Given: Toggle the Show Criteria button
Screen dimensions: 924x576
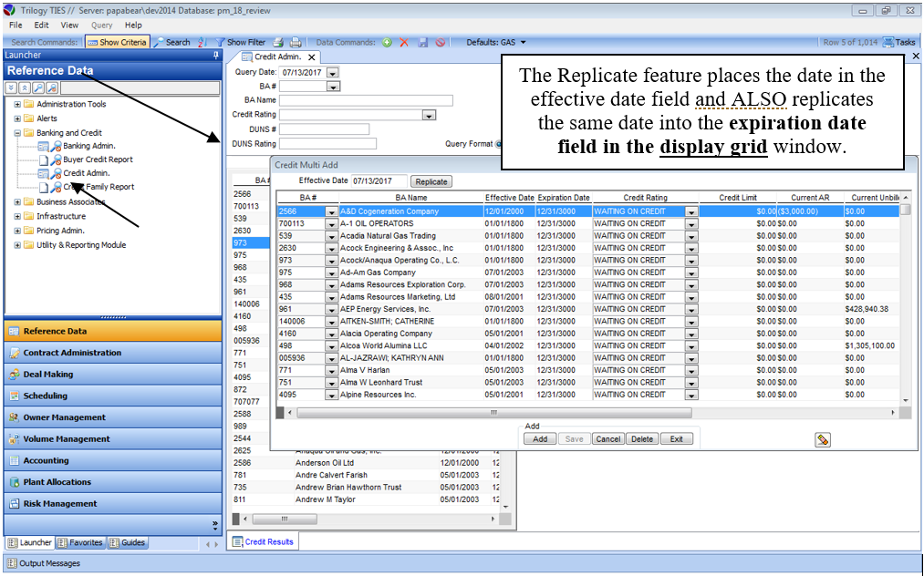Looking at the screenshot, I should 117,42.
